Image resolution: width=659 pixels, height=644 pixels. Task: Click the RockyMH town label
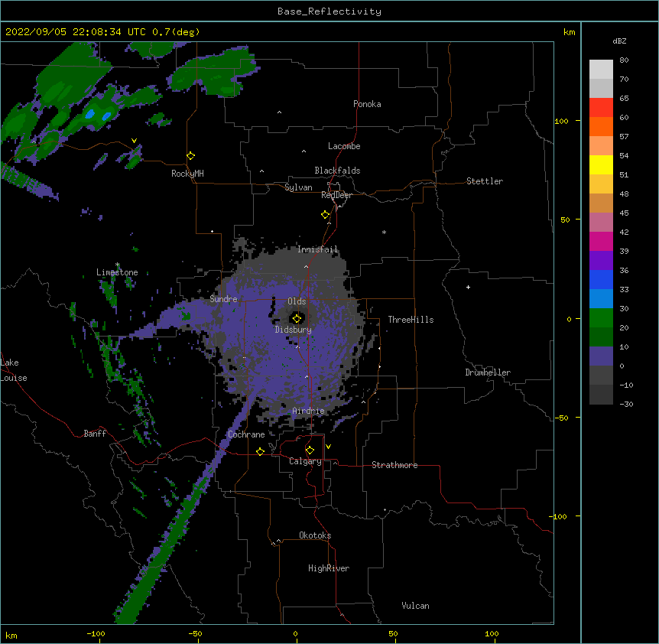(x=187, y=174)
